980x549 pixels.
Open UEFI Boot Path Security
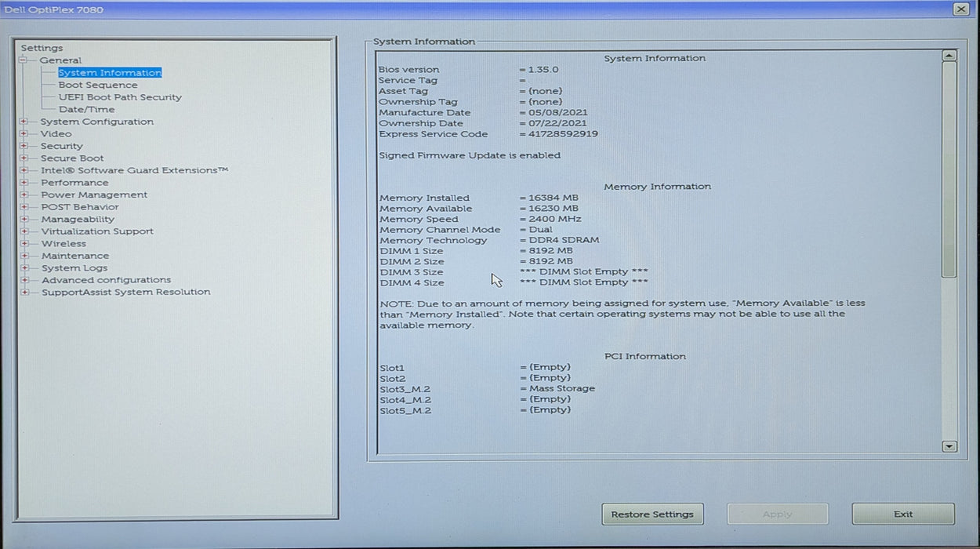[x=120, y=97]
